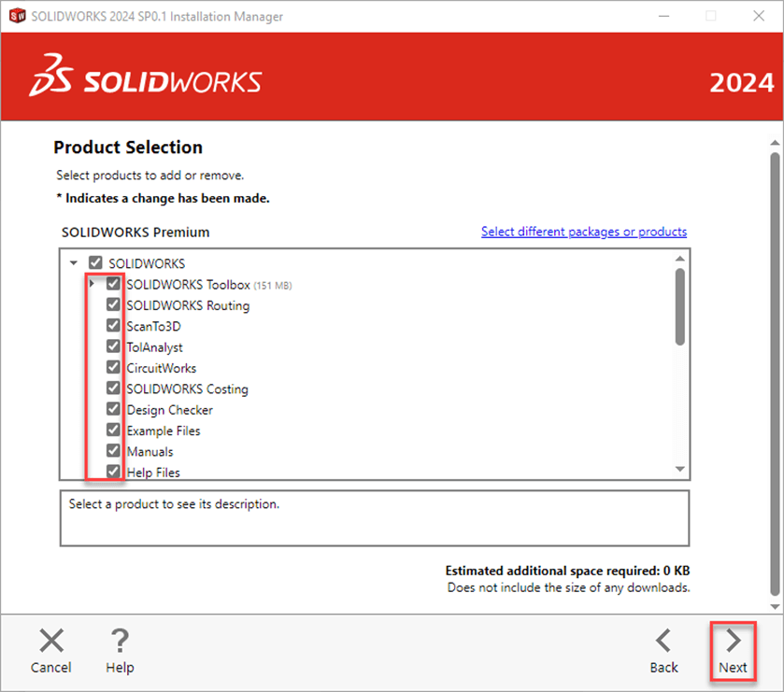Deselect the ScanTo3D product checkbox
Viewport: 784px width, 692px height.
113,325
